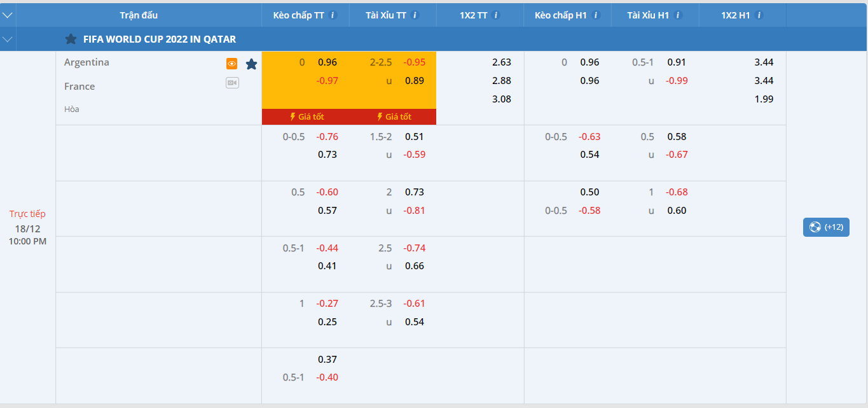Click the info icon beside Kèo chấp H1

click(x=596, y=15)
